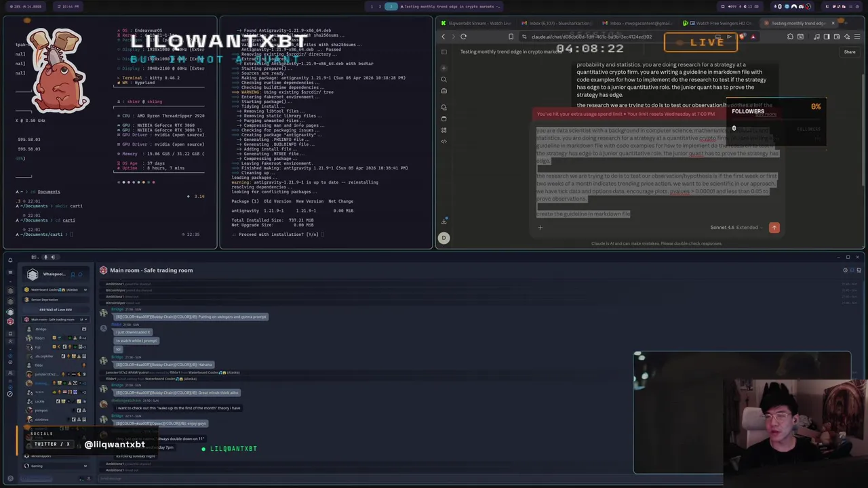868x488 pixels.
Task: Switch to workspace 2 in top bar
Action: click(380, 6)
